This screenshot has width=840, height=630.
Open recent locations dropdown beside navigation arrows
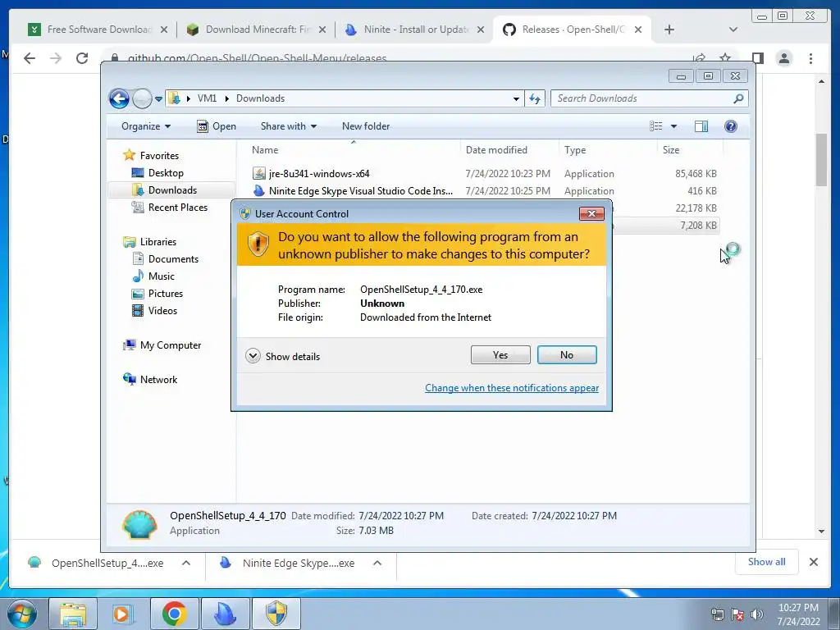[x=158, y=99]
